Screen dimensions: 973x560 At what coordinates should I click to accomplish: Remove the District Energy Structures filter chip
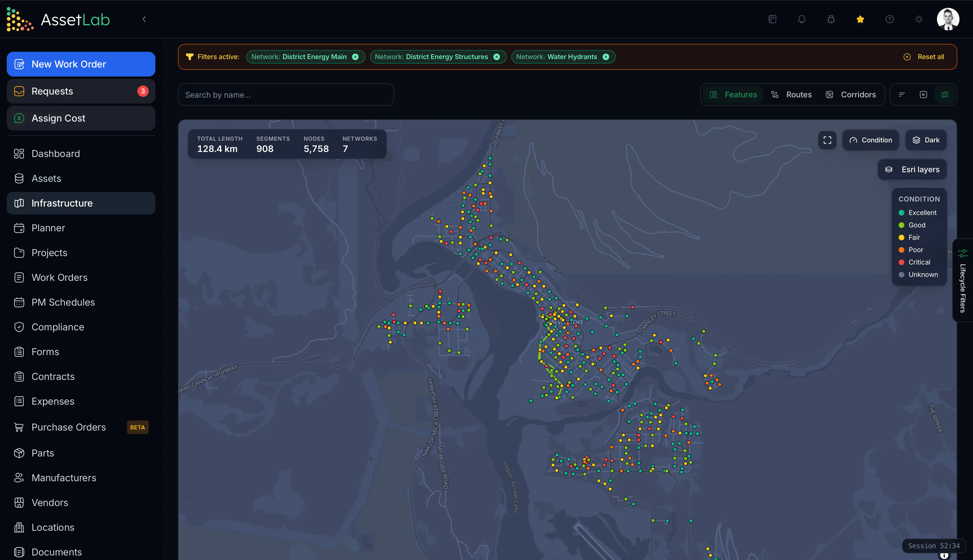pyautogui.click(x=497, y=57)
